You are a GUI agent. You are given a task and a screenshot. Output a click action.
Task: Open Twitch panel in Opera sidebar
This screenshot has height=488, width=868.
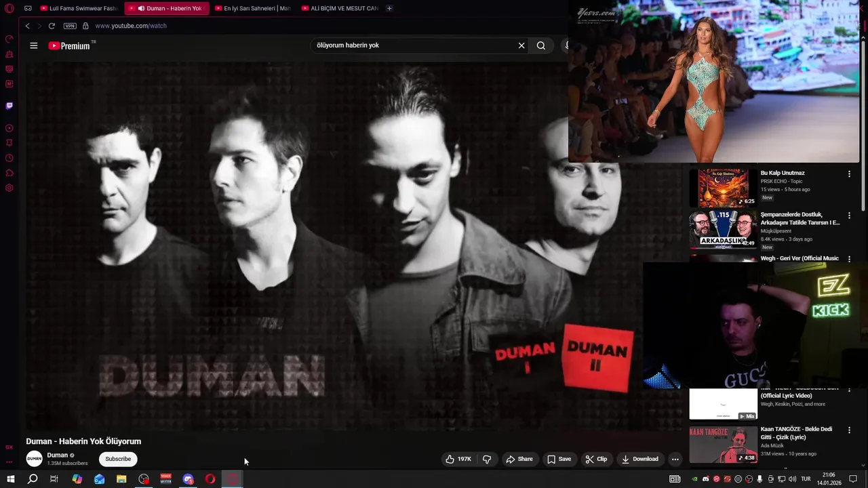pos(9,106)
